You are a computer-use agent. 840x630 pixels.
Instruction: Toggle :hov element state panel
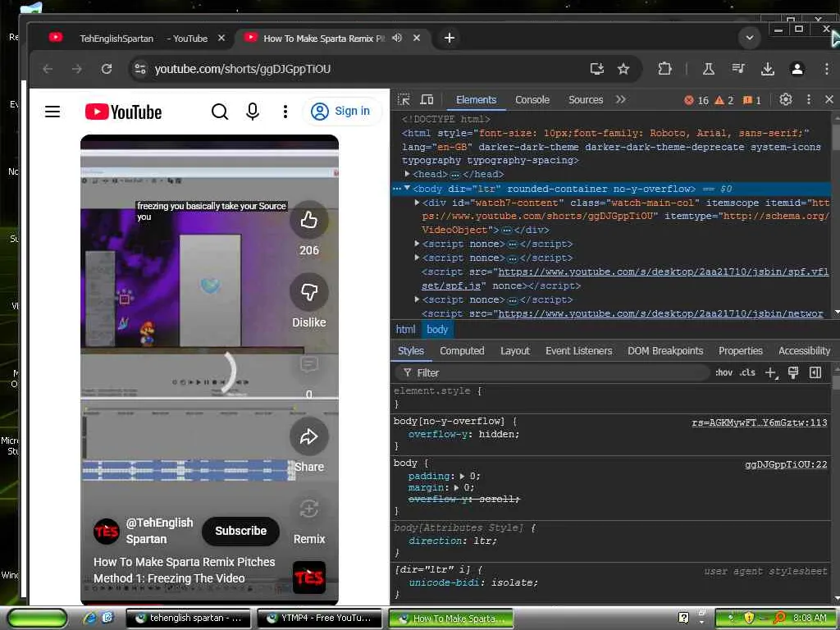pyautogui.click(x=724, y=373)
